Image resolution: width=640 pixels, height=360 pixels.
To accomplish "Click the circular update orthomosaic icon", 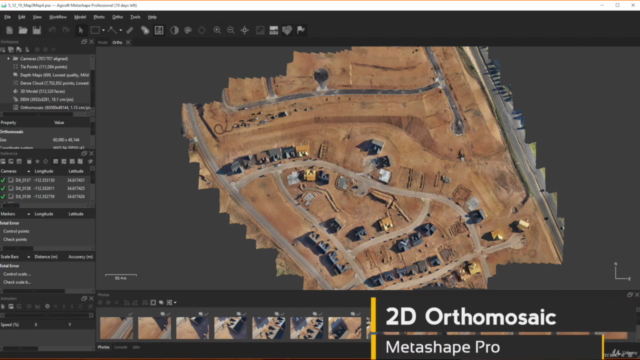I will (x=202, y=30).
